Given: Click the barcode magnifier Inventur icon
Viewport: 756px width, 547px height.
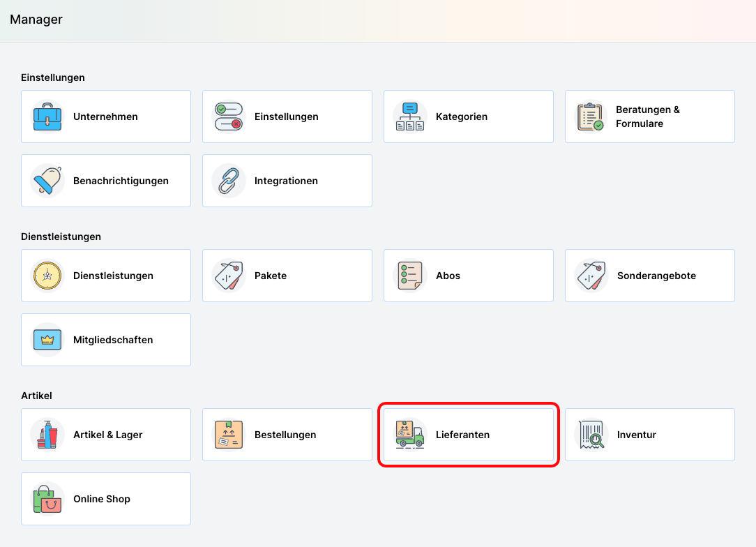Looking at the screenshot, I should tap(591, 435).
